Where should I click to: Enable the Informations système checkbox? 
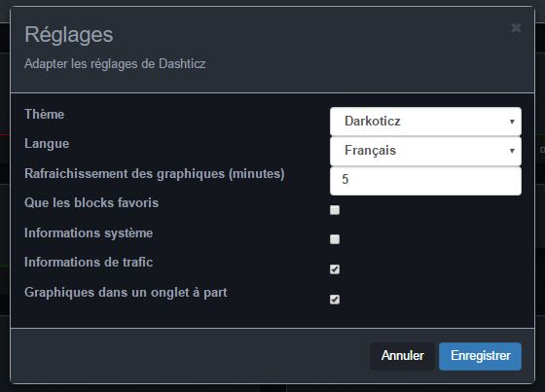point(335,239)
